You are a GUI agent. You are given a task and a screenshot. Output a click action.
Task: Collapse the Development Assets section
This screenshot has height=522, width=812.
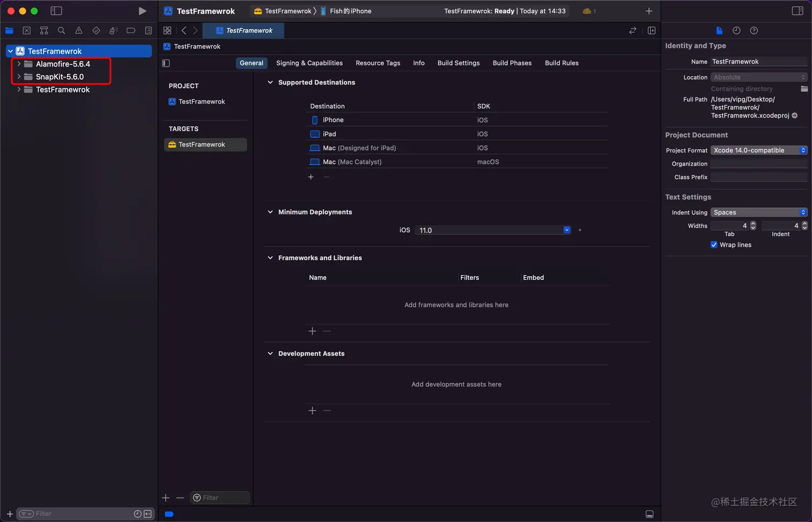pyautogui.click(x=270, y=353)
